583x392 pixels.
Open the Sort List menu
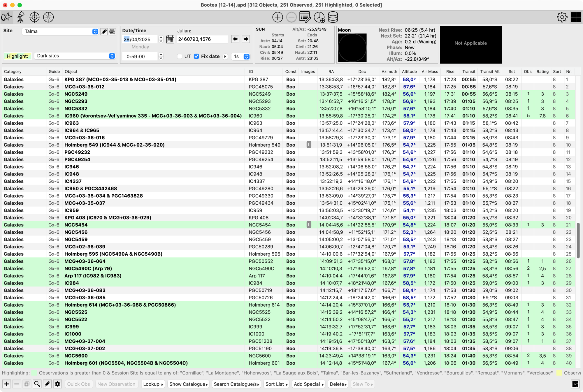(x=276, y=384)
